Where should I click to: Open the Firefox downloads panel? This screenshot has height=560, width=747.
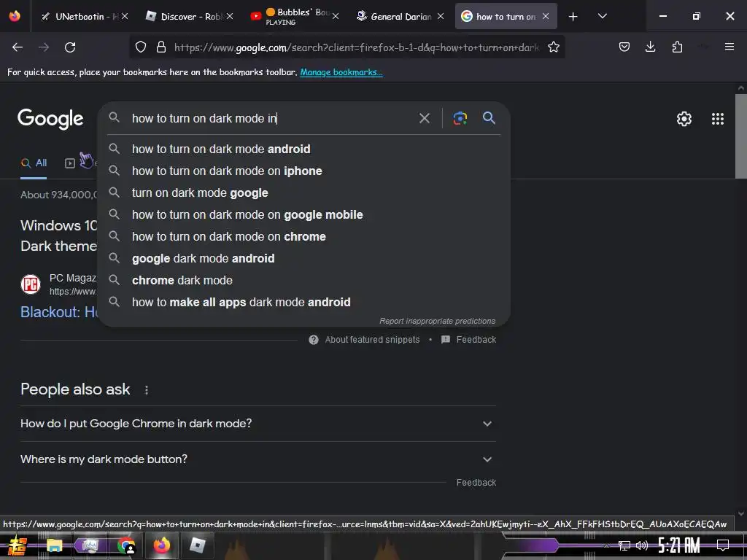(x=650, y=47)
